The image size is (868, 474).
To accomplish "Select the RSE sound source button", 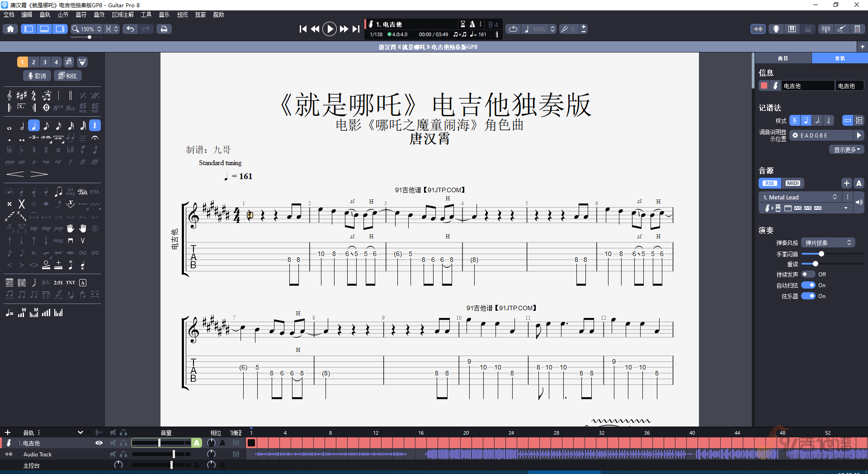I will coord(769,183).
